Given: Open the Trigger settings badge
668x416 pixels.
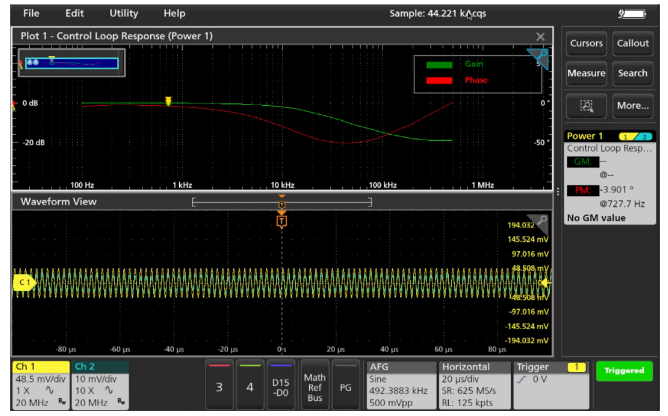Looking at the screenshot, I should coord(551,385).
